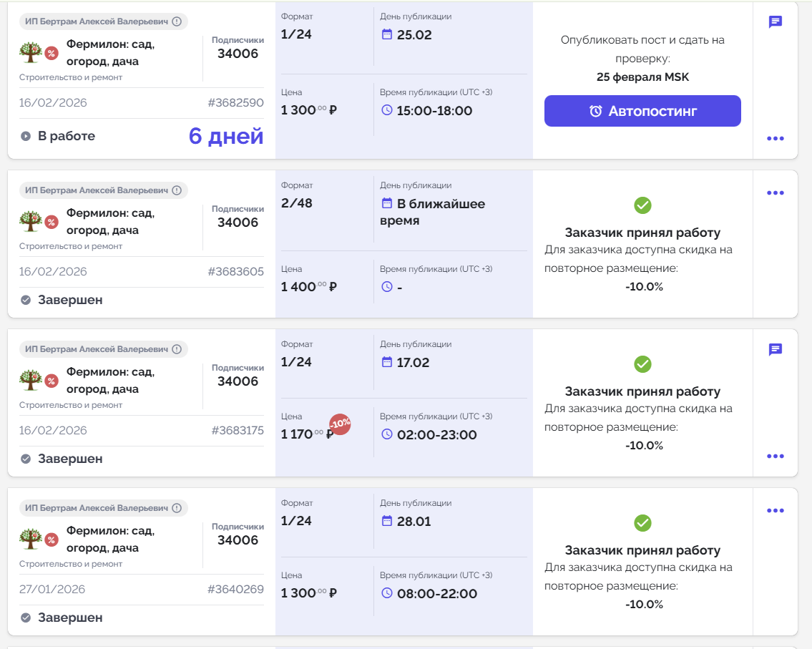Click ИП Бертрам advertiser chip in order #3683175

tap(97, 349)
